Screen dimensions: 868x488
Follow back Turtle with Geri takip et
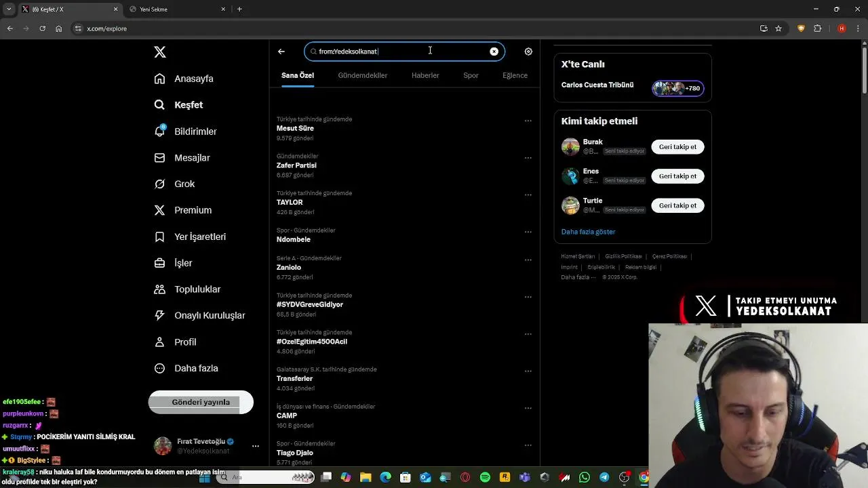pos(677,205)
